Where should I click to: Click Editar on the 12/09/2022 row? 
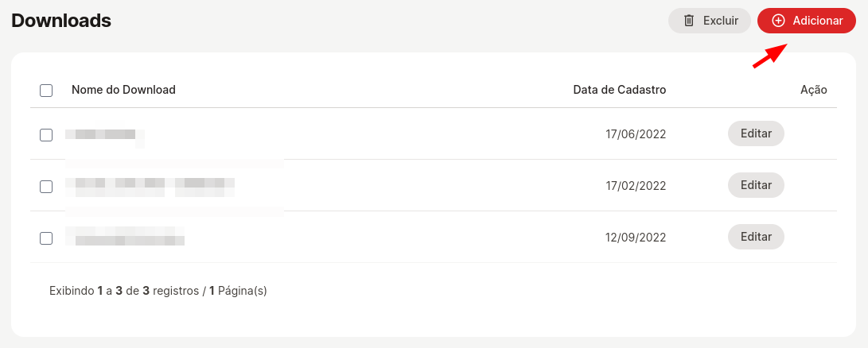click(x=756, y=237)
